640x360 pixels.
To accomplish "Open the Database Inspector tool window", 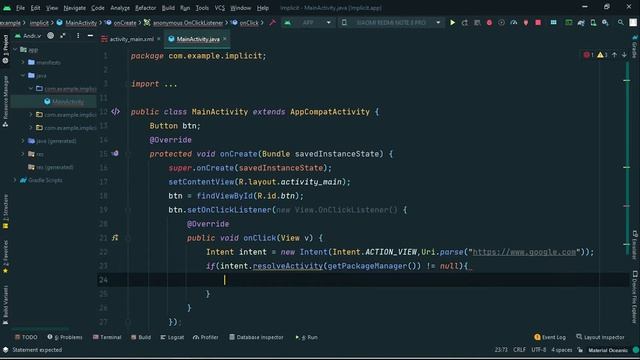I will [x=256, y=337].
